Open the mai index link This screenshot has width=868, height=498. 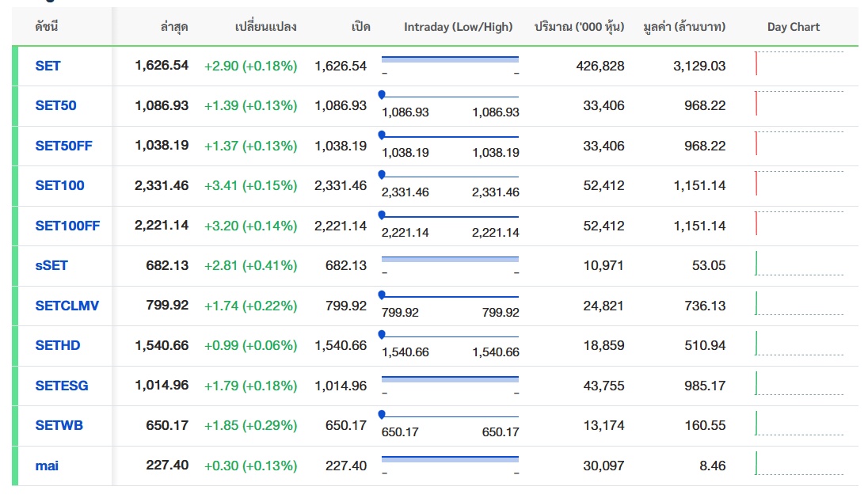[x=47, y=466]
